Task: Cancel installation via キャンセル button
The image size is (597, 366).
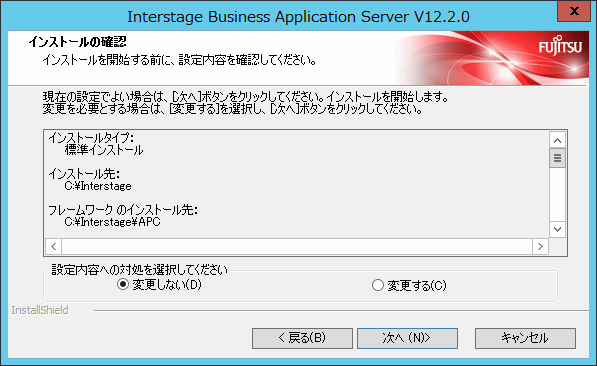Action: [525, 338]
